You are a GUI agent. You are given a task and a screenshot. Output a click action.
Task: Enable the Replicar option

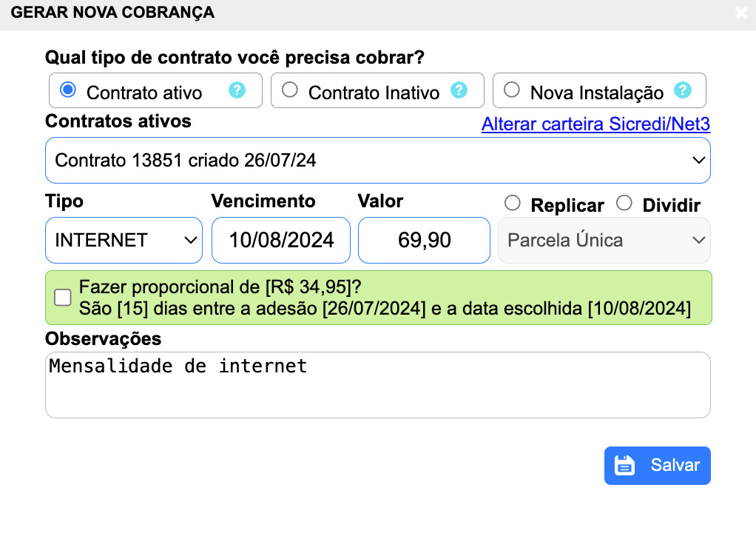[512, 203]
